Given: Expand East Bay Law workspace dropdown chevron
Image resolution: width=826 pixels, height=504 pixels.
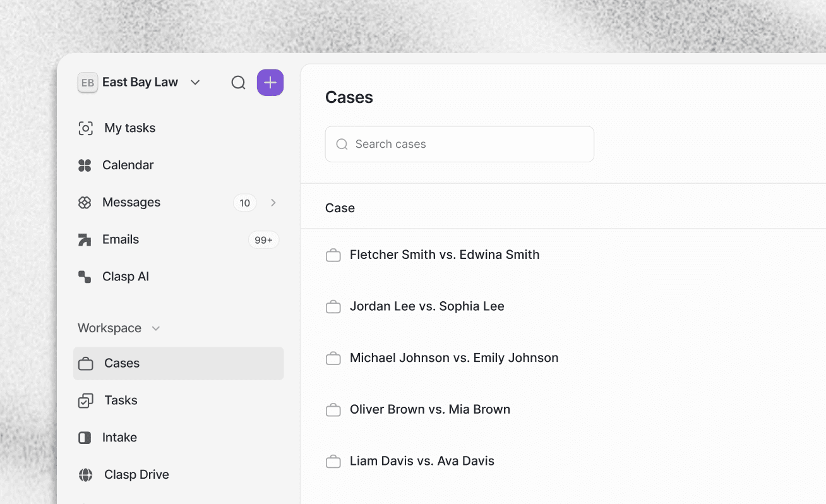Looking at the screenshot, I should click(x=195, y=83).
